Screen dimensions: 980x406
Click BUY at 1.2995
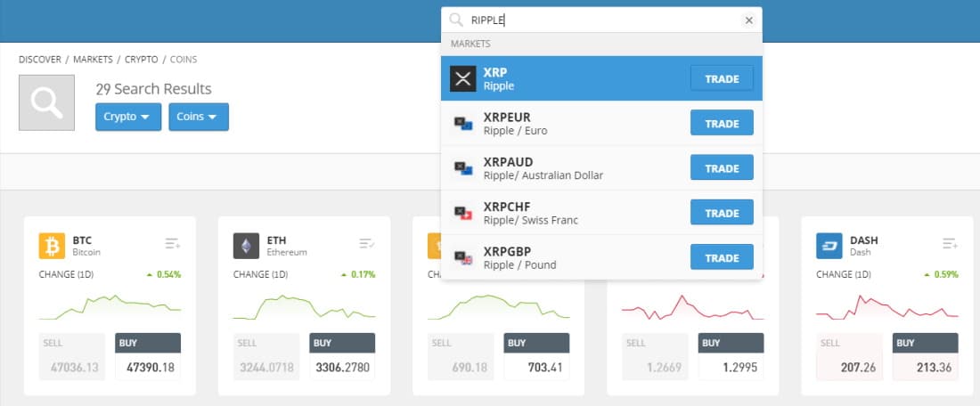tap(731, 357)
